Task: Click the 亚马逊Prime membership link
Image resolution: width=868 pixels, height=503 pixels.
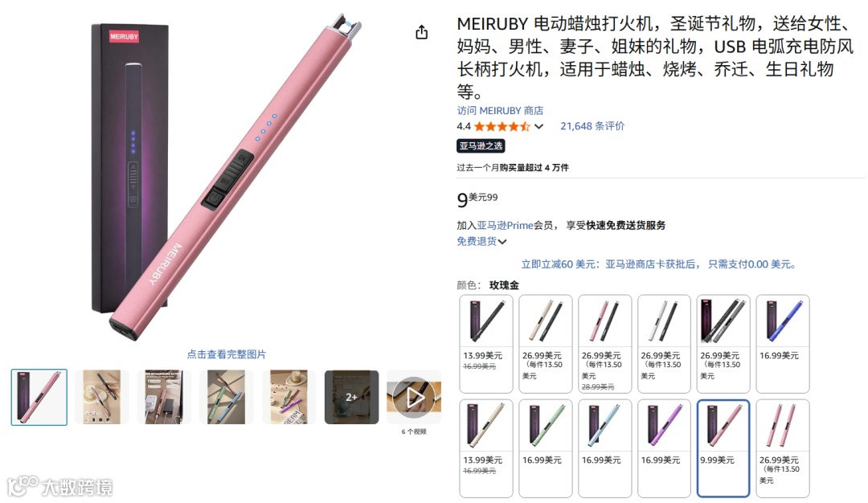Action: (x=505, y=225)
